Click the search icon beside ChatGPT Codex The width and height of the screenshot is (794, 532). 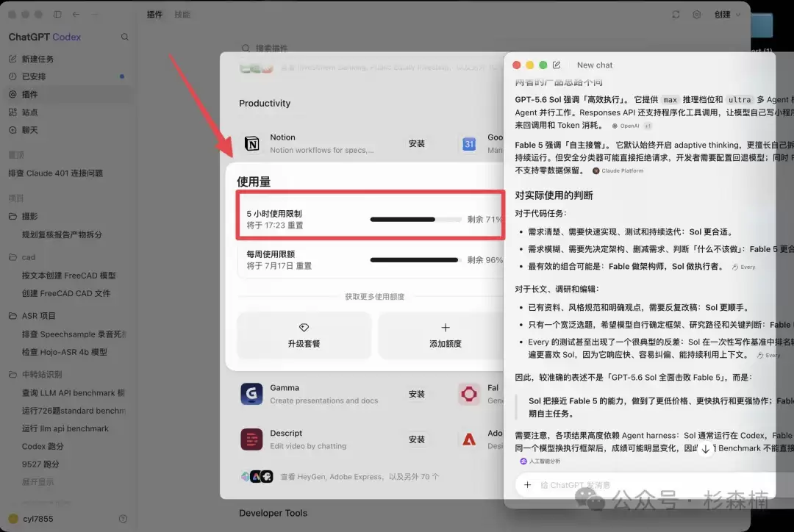124,37
